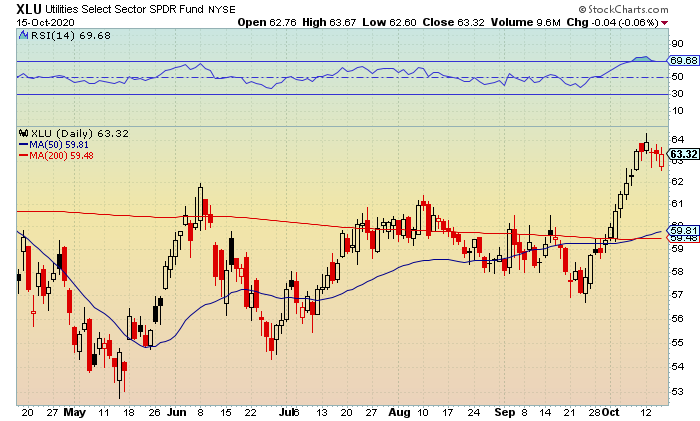This screenshot has width=700, height=421.
Task: Click the price axis label 62
Action: (677, 181)
